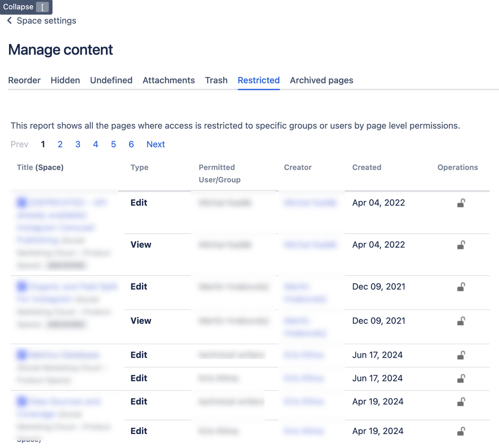This screenshot has height=448, width=499.
Task: Click Apr 04, 2022 date in View row
Action: click(379, 245)
